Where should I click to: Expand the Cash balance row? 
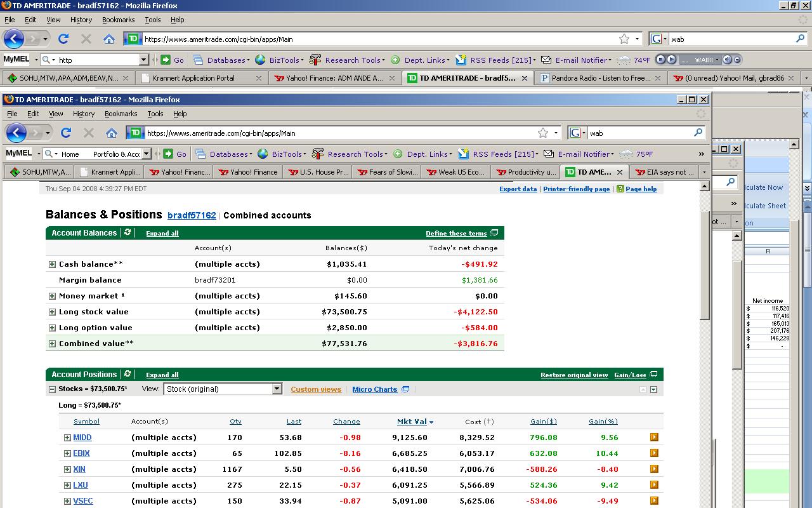coord(53,264)
